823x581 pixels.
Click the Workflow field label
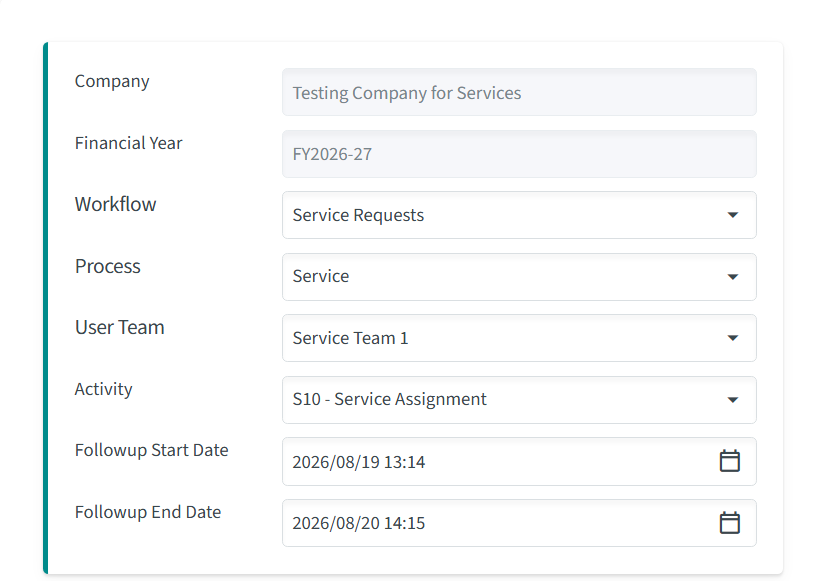115,204
